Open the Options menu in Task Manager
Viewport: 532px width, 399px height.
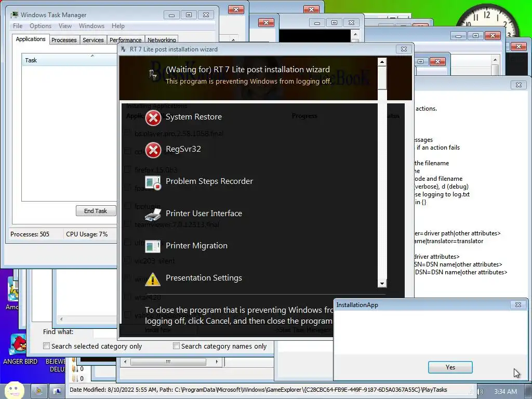(x=41, y=26)
